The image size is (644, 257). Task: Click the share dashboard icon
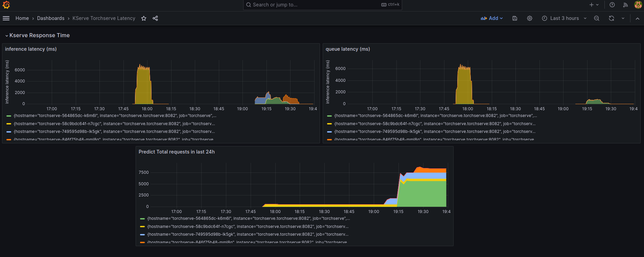coord(155,18)
